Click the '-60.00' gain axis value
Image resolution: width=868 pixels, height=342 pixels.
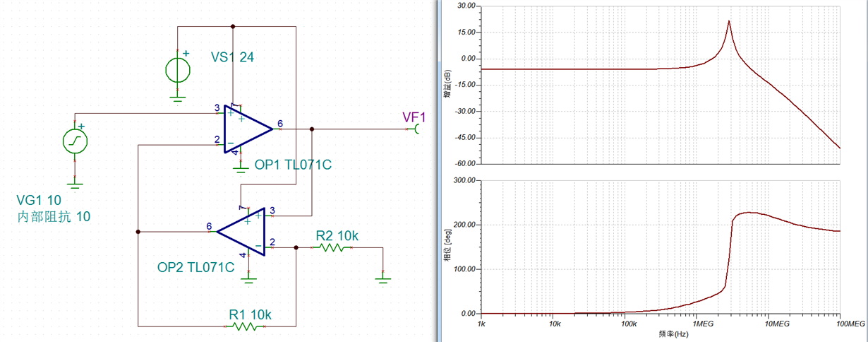465,164
